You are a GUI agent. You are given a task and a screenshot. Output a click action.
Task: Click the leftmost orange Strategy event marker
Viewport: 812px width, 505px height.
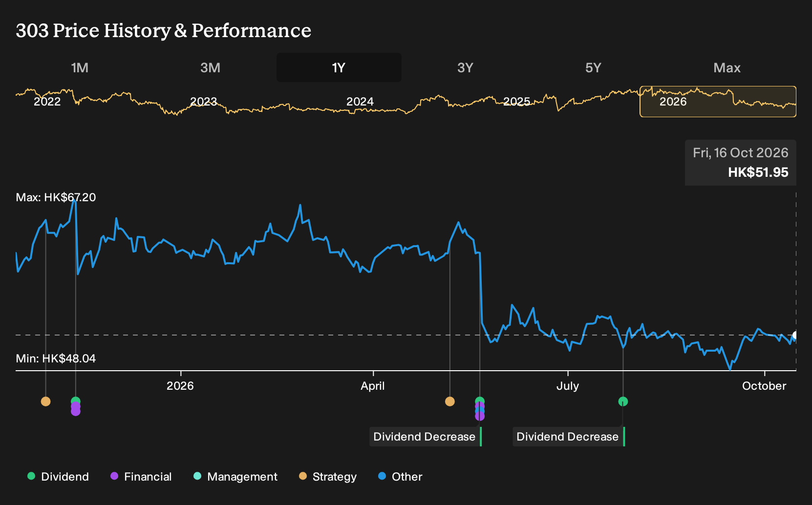pos(45,401)
